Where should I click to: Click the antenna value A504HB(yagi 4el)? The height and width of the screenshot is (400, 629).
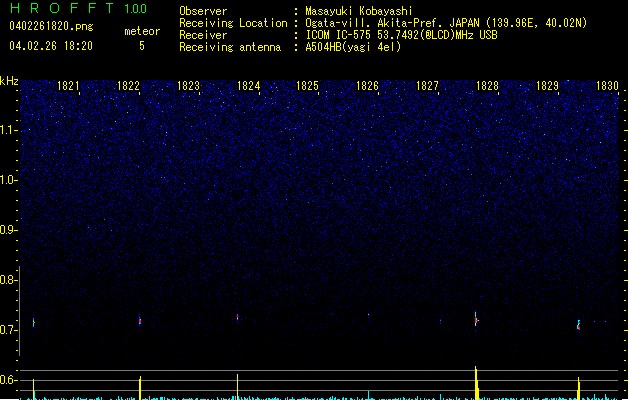click(x=353, y=47)
